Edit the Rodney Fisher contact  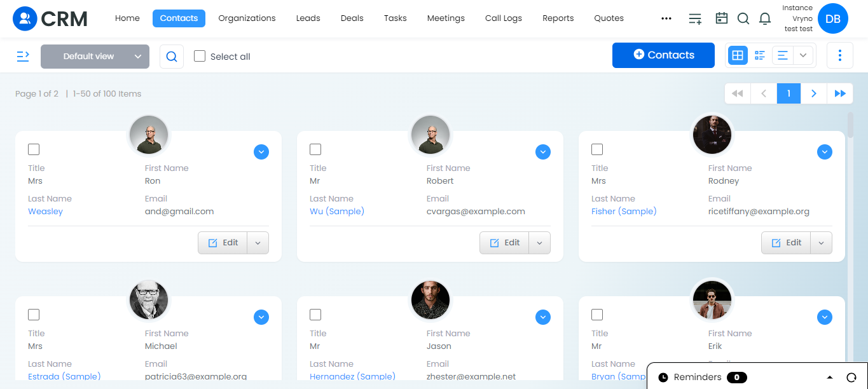click(x=786, y=243)
